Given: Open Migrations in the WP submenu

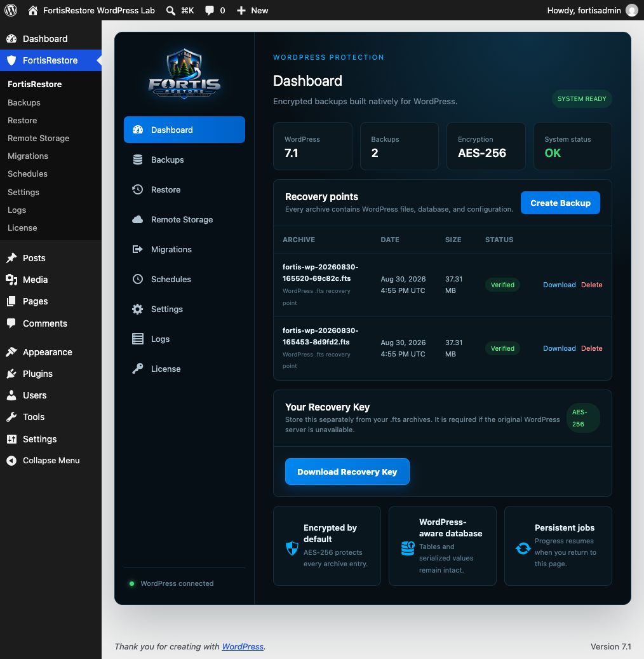Looking at the screenshot, I should [28, 156].
